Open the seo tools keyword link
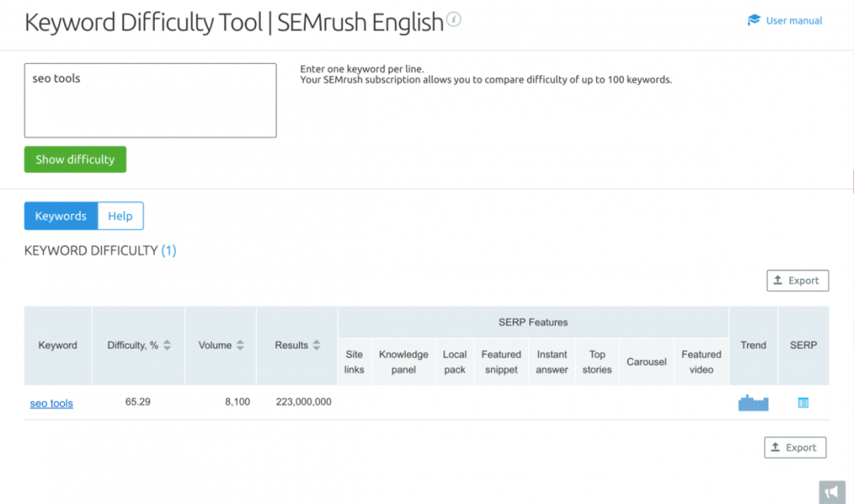 tap(51, 403)
